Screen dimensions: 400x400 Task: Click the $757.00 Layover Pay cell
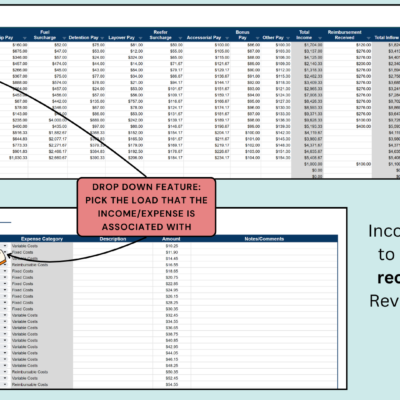pos(125,101)
